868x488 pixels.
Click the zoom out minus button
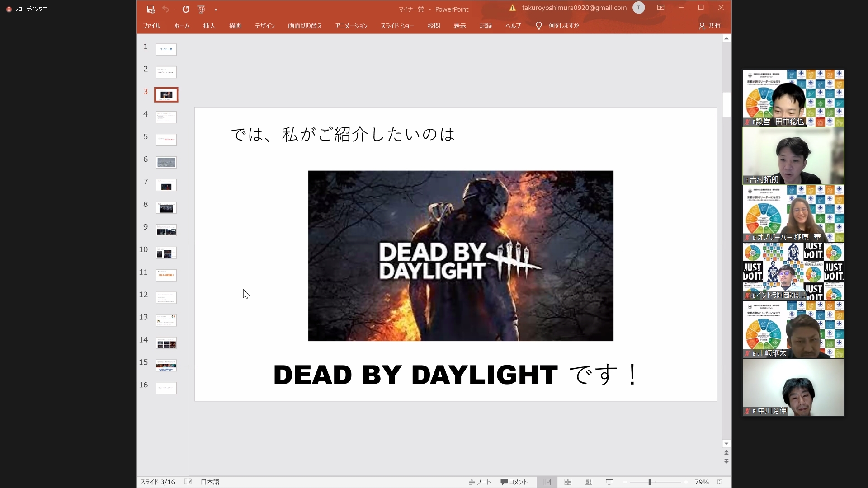click(625, 482)
